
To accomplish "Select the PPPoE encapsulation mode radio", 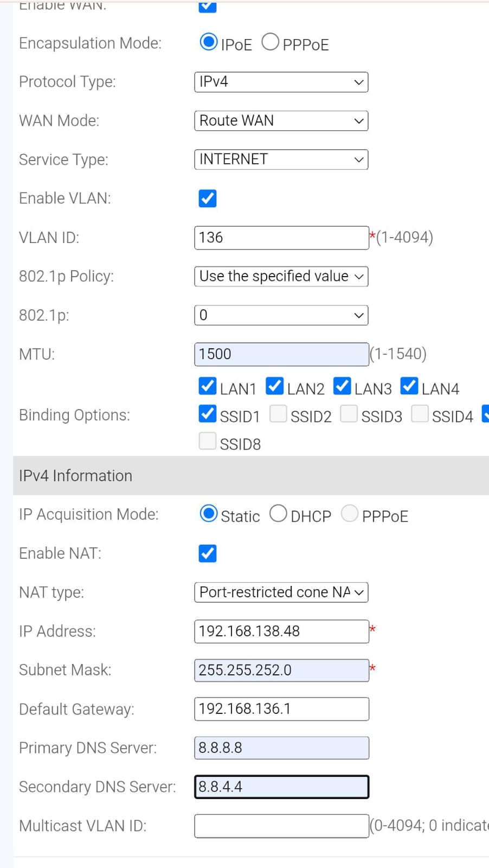I will point(270,42).
